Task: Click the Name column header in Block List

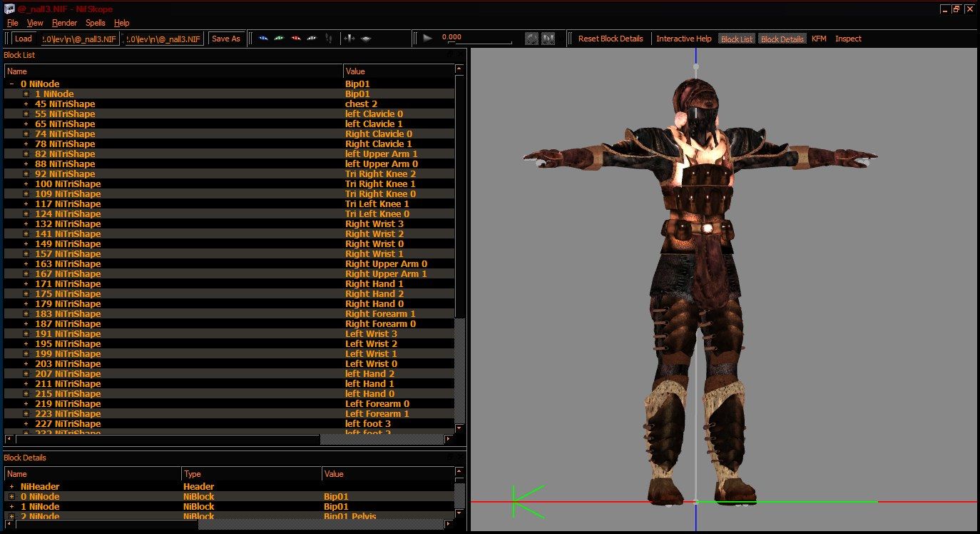Action: (173, 71)
